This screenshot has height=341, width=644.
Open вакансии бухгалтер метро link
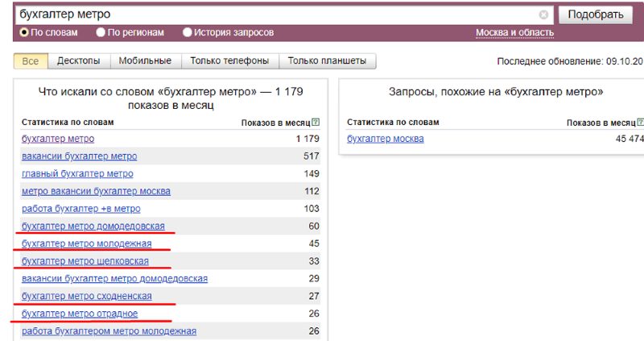79,156
